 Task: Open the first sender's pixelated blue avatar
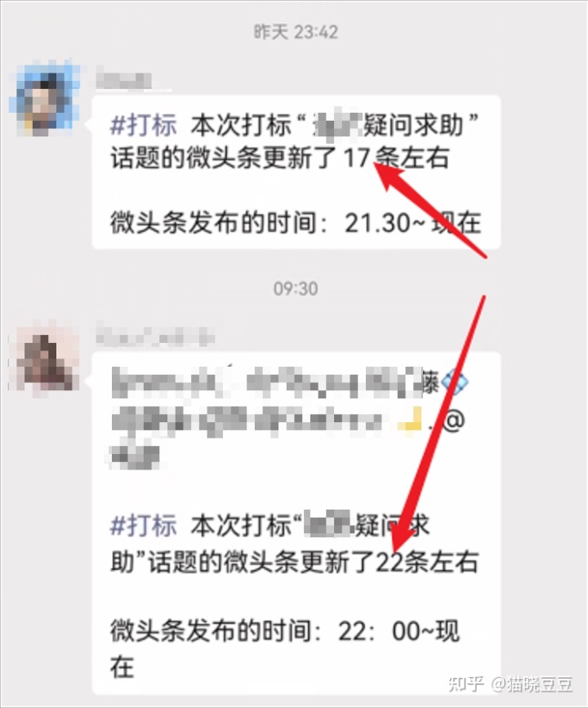(44, 100)
